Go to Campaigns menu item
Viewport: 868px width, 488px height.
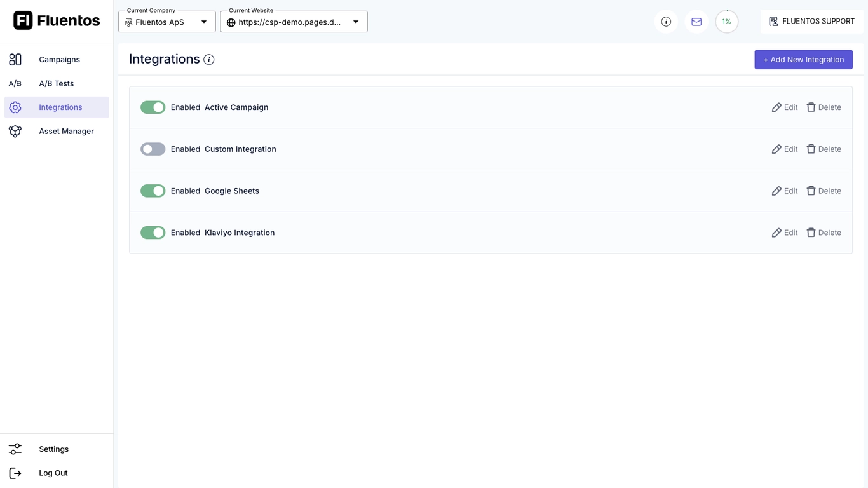(x=57, y=60)
